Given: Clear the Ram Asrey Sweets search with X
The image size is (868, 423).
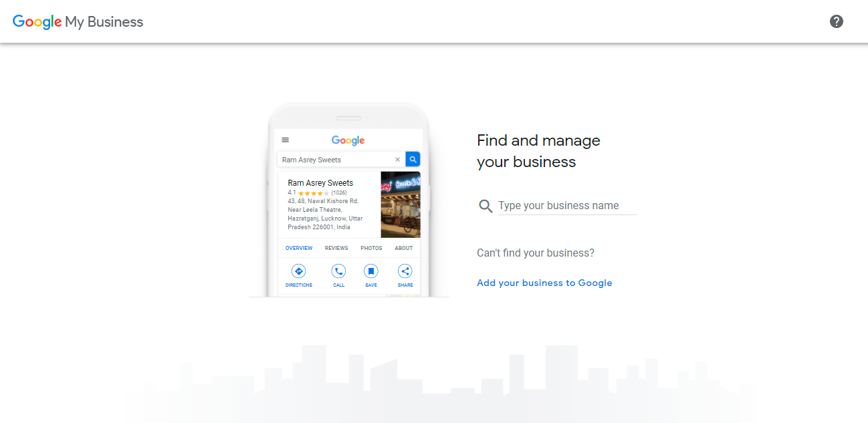Looking at the screenshot, I should pyautogui.click(x=397, y=160).
